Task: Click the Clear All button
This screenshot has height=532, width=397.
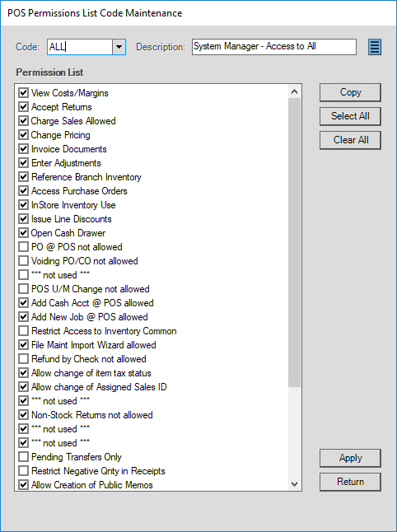Action: coord(350,140)
